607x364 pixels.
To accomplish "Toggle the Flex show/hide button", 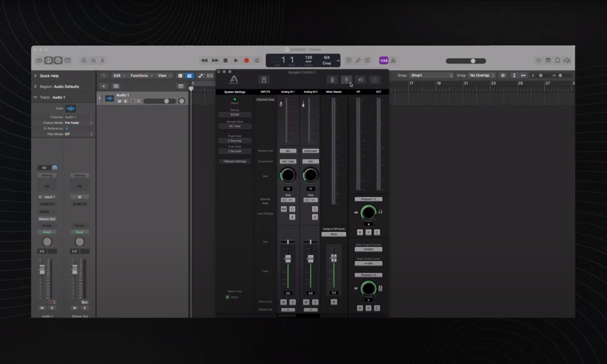I will point(210,76).
